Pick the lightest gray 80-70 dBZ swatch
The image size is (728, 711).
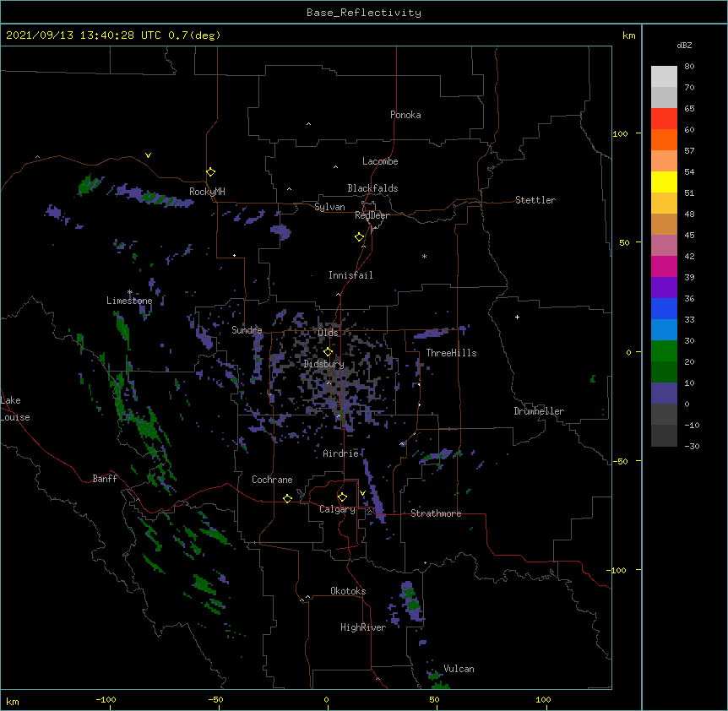pos(664,76)
